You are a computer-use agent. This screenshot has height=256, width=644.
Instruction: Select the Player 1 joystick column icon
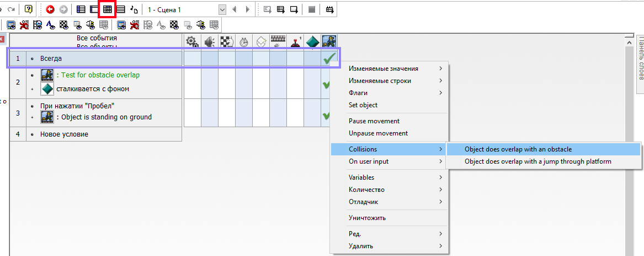295,41
